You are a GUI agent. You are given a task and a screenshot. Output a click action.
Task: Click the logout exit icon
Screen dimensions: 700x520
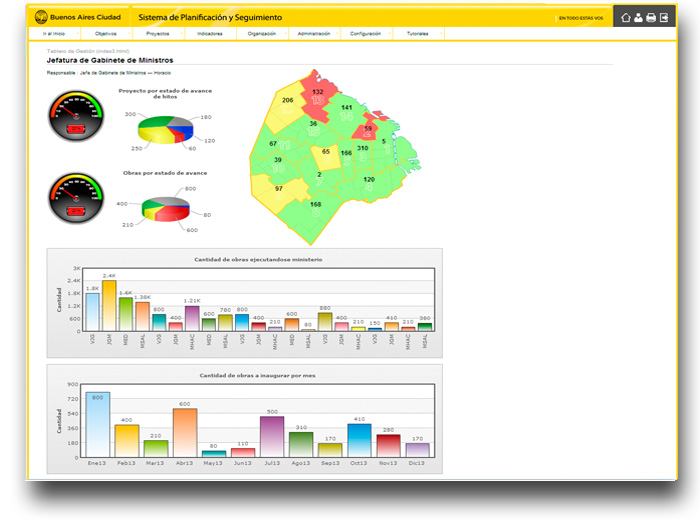pyautogui.click(x=664, y=17)
